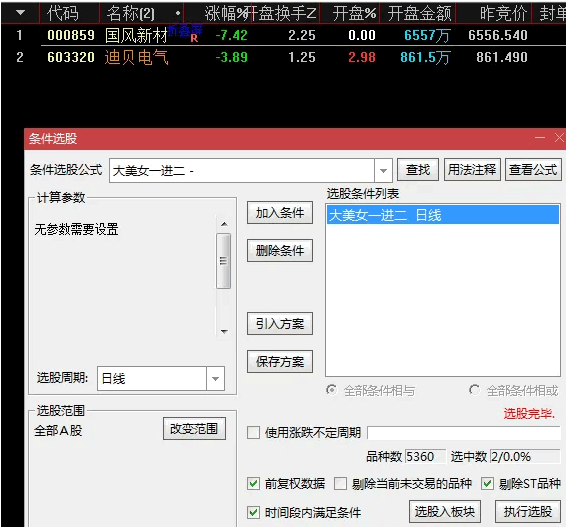
Task: Click the -7.42 change value
Action: (x=231, y=35)
